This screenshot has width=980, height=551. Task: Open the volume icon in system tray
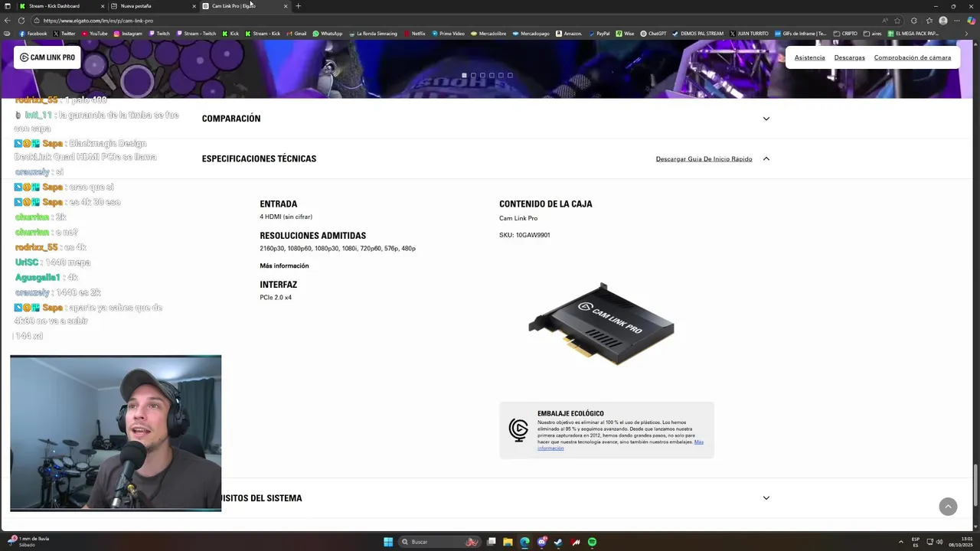pyautogui.click(x=939, y=542)
